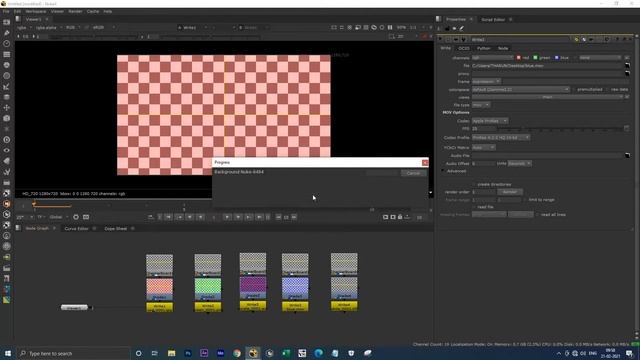Open the YCbCr Matrix dropdown

pyautogui.click(x=484, y=147)
